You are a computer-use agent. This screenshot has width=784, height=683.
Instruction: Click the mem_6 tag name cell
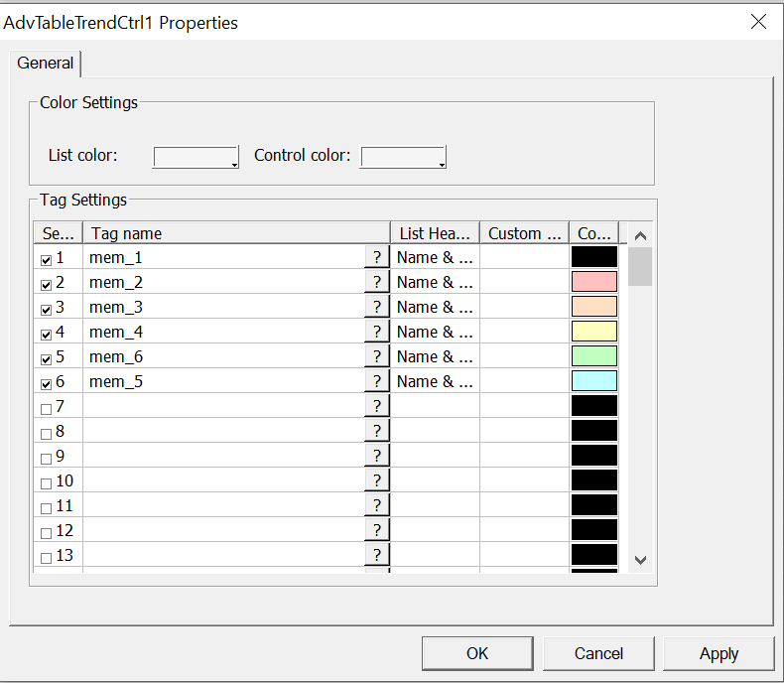coord(224,356)
